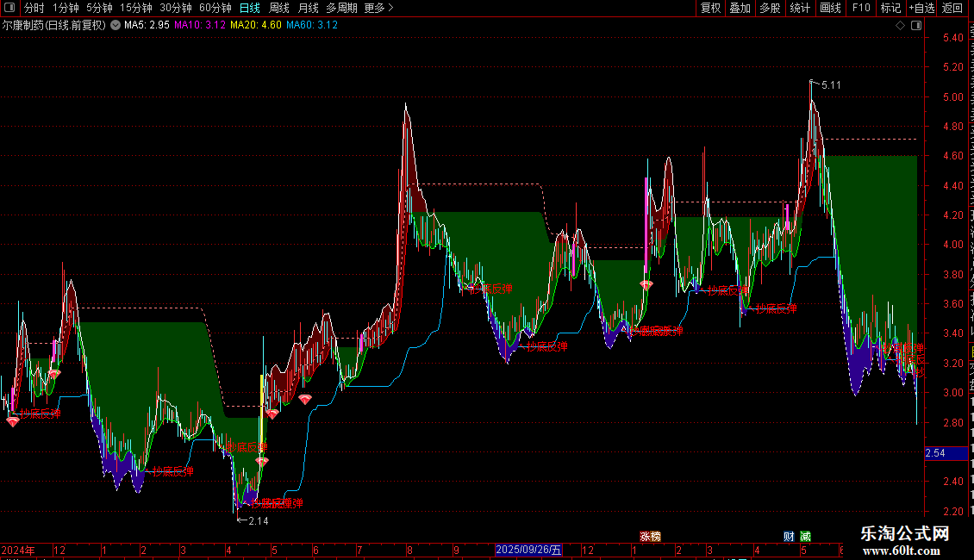Expand the 更多 periods menu

click(378, 8)
